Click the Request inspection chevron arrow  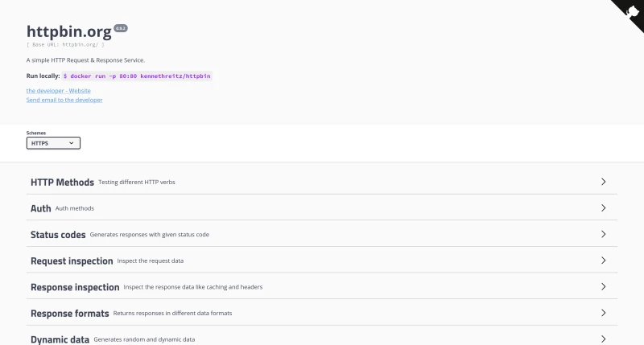pos(603,261)
